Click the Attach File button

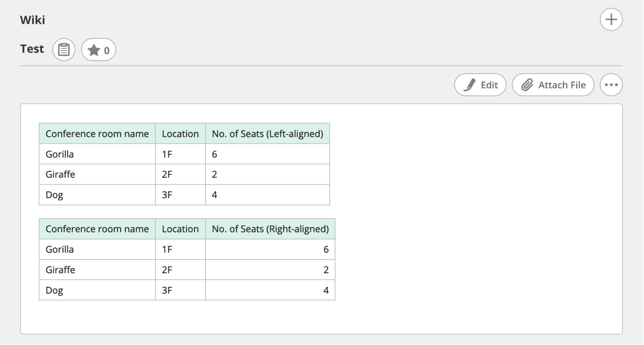553,85
